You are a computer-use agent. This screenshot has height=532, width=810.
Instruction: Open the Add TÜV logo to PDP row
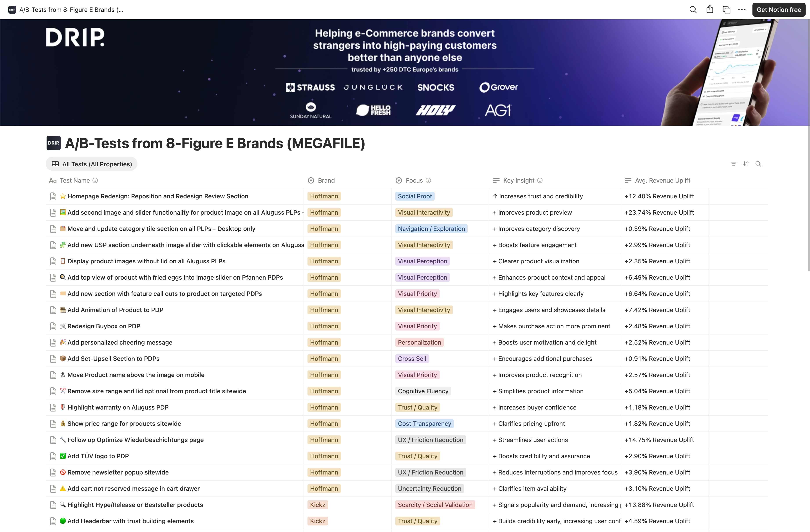coord(98,456)
